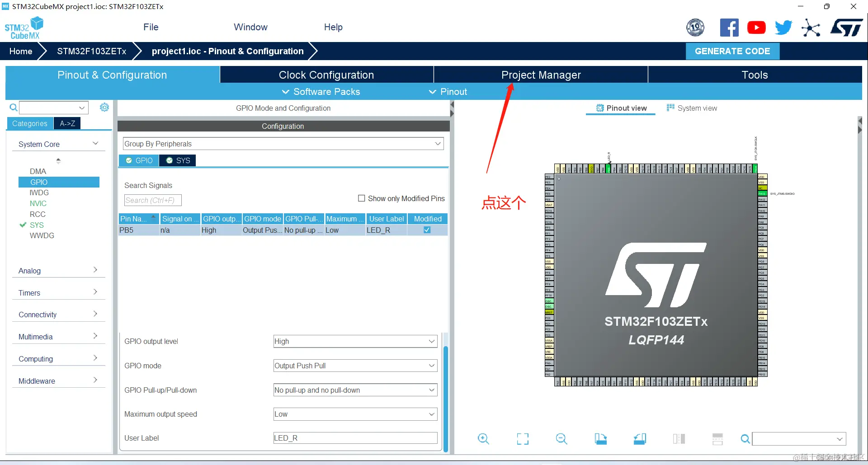Screen dimensions: 868x465
Task: Click the User Label LED_R input field
Action: click(355, 438)
